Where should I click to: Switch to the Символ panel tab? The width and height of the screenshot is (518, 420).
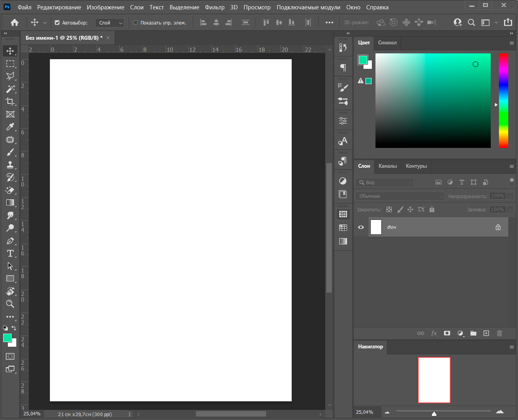pos(387,43)
